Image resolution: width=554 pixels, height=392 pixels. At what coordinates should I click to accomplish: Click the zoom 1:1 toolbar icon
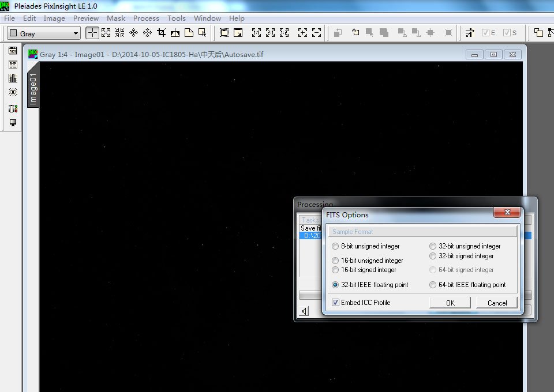pyautogui.click(x=255, y=33)
